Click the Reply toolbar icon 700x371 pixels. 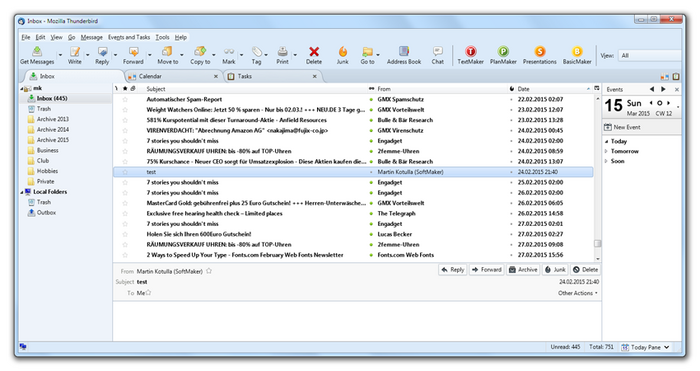coord(102,51)
